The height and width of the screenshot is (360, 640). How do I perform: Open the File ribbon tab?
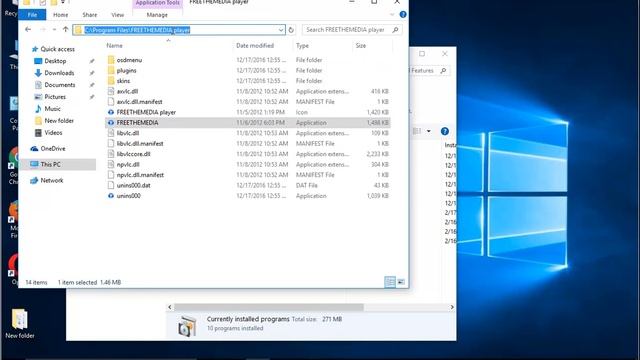coord(32,15)
